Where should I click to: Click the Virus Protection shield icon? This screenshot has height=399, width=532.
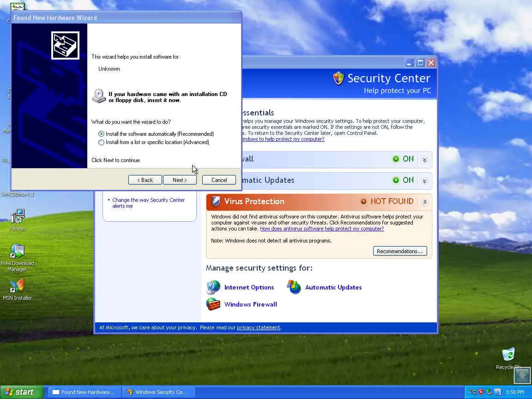pos(216,201)
